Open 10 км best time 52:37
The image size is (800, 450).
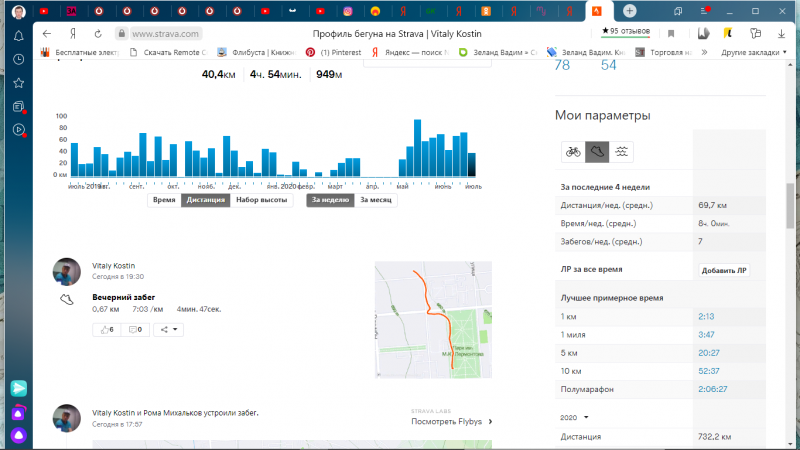pos(709,371)
